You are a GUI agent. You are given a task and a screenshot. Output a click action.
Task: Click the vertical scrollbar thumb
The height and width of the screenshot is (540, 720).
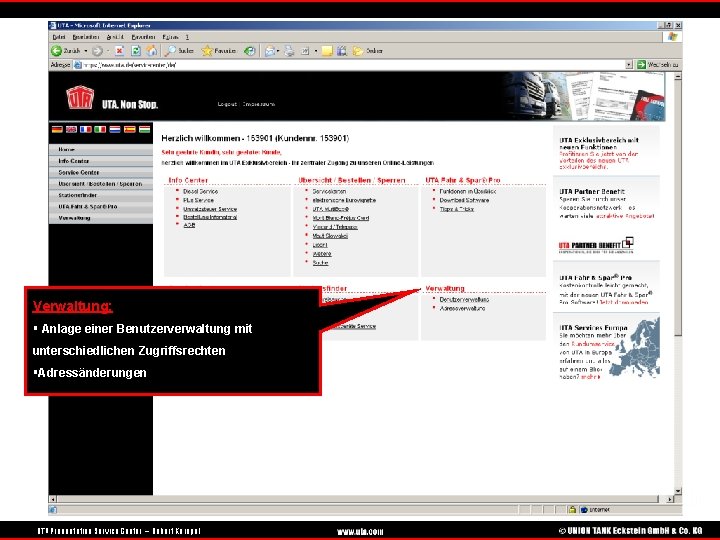pyautogui.click(x=678, y=208)
